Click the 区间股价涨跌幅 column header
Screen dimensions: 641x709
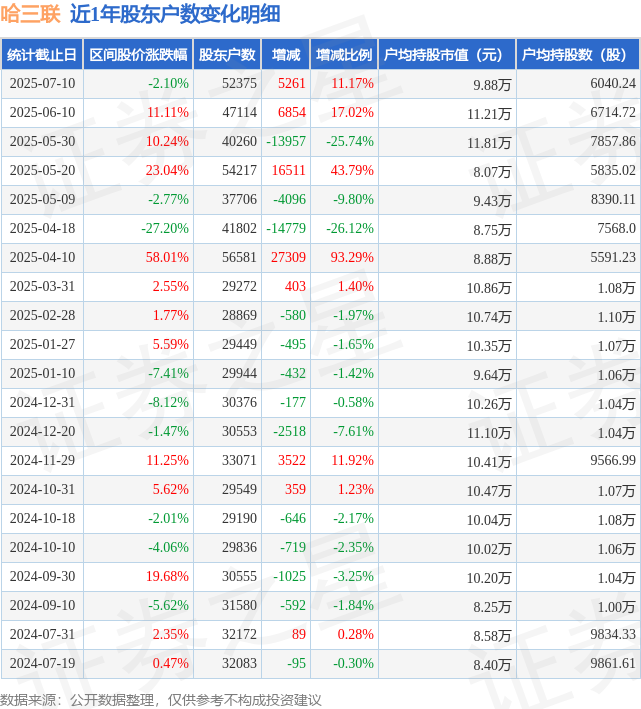pos(138,55)
